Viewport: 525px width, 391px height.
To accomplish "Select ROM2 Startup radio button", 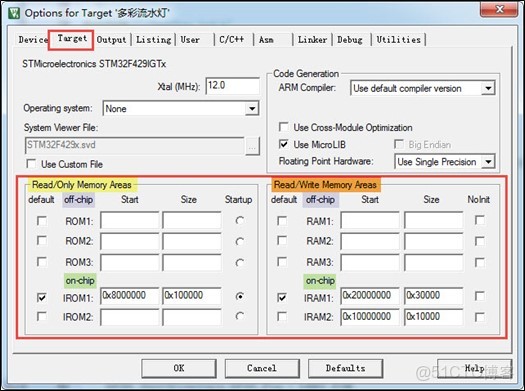I will pos(239,241).
